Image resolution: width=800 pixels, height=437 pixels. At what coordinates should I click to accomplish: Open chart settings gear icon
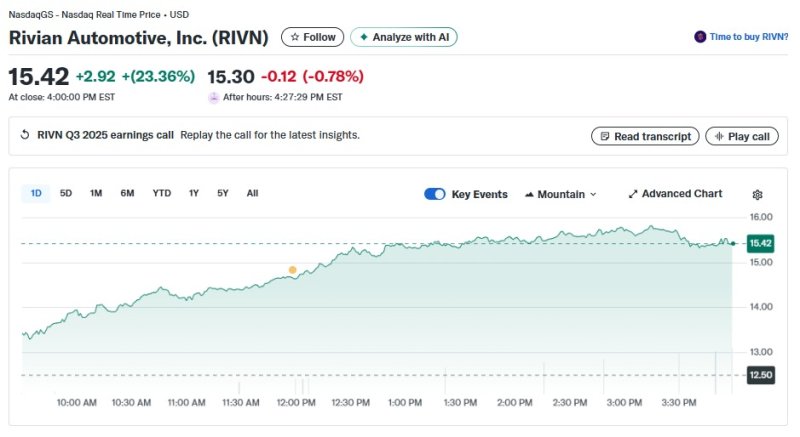click(757, 194)
